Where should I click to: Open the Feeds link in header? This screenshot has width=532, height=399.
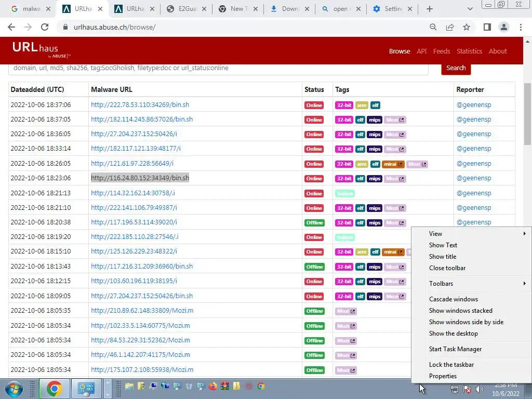[x=442, y=51]
